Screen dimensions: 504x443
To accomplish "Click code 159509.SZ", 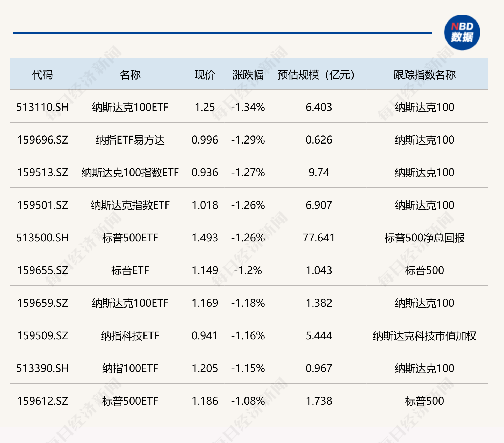I will pos(42,336).
